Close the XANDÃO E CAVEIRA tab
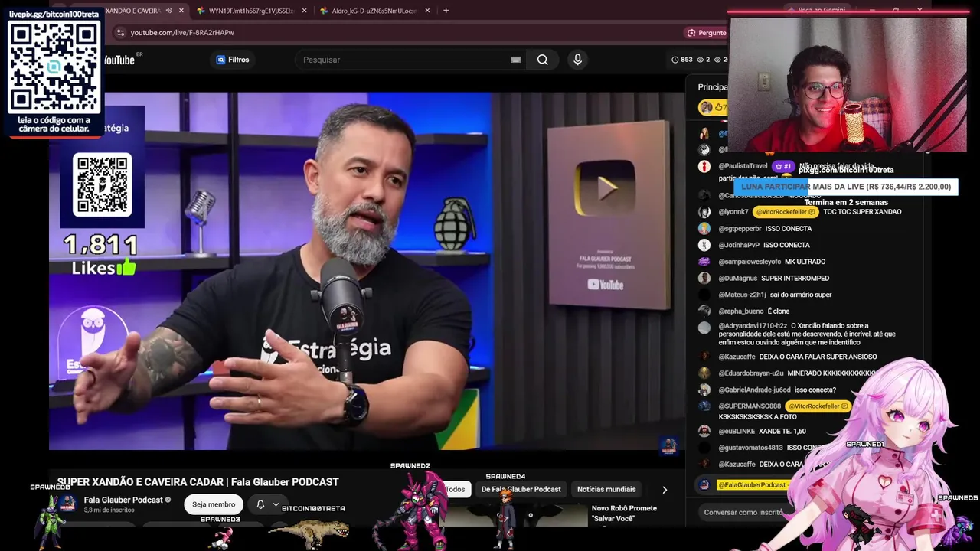 pos(181,11)
